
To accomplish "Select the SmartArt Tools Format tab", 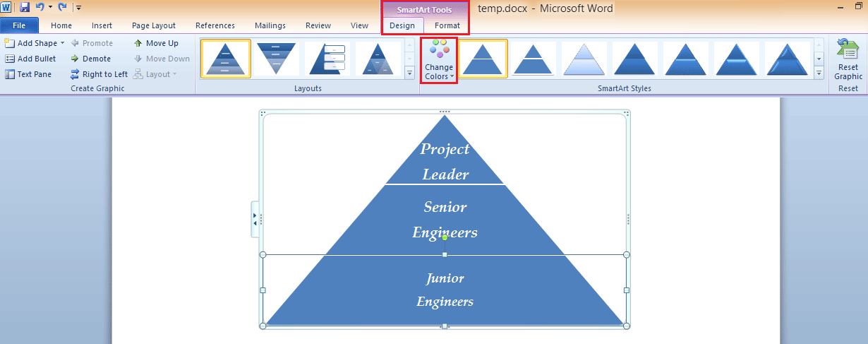I will point(447,25).
